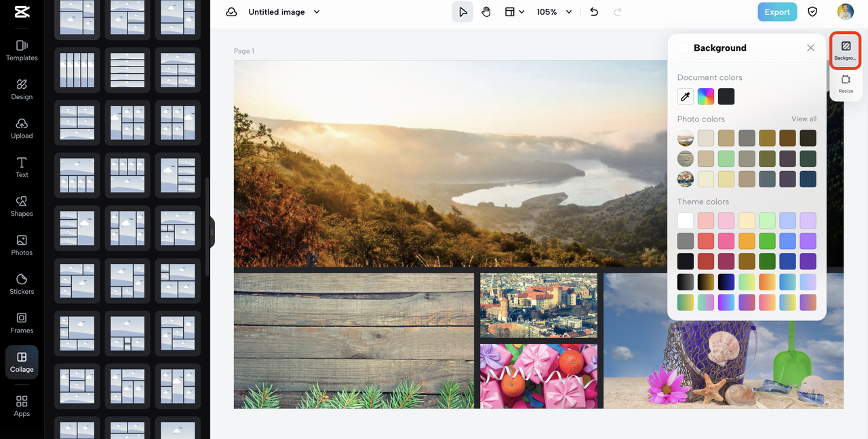This screenshot has height=439, width=868.
Task: Select the pointer selection tool
Action: pyautogui.click(x=462, y=12)
